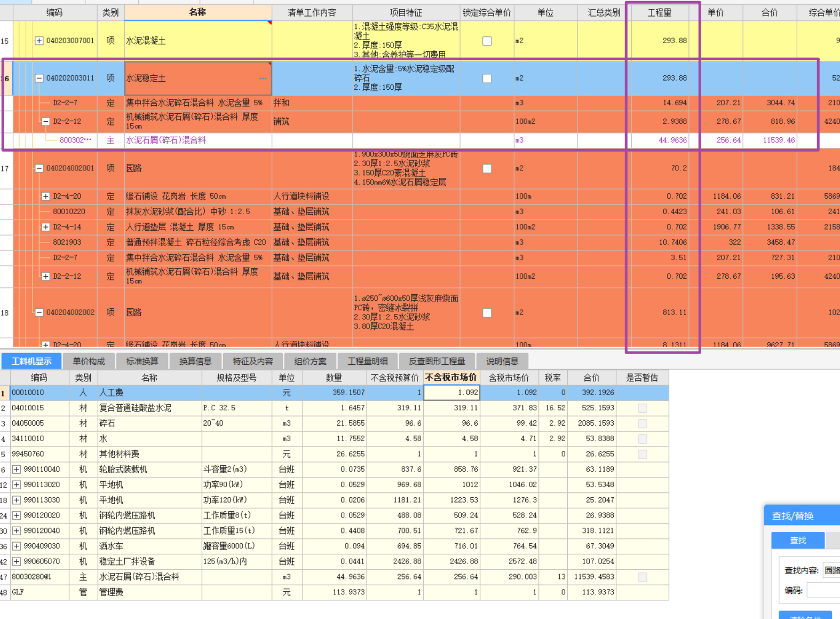The width and height of the screenshot is (840, 619).
Task: Click 碎石 market price cell 99.42
Action: pyautogui.click(x=509, y=424)
